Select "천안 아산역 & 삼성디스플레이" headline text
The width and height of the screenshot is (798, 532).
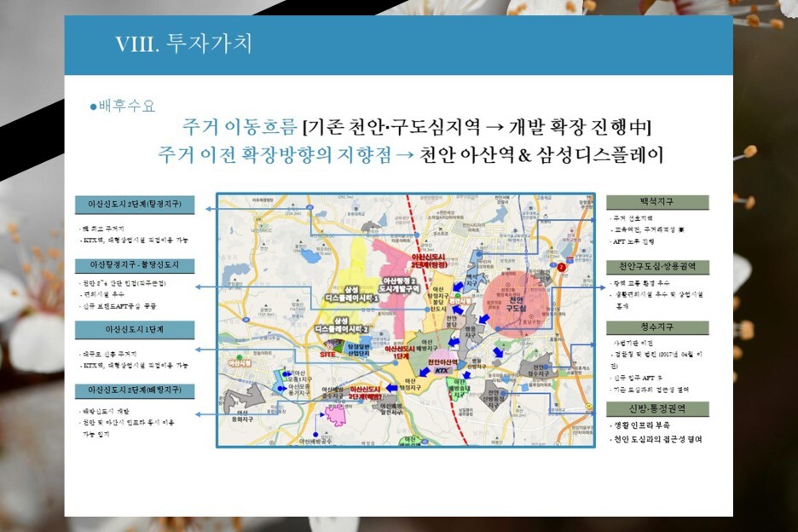pyautogui.click(x=541, y=155)
